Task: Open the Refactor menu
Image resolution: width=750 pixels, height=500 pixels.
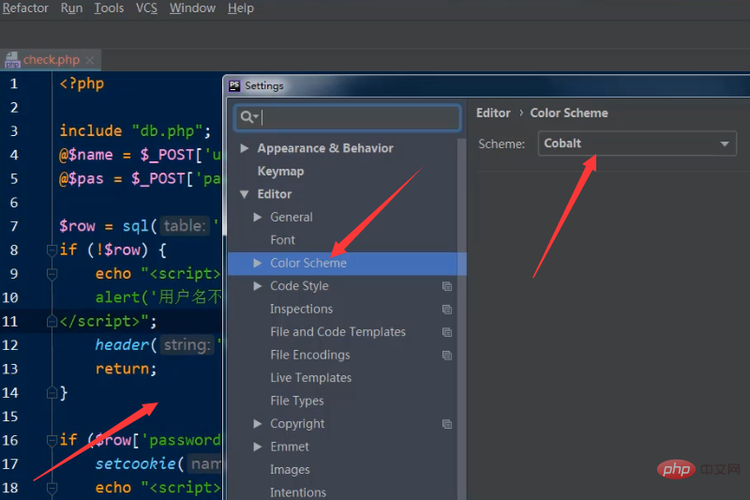Action: click(25, 8)
